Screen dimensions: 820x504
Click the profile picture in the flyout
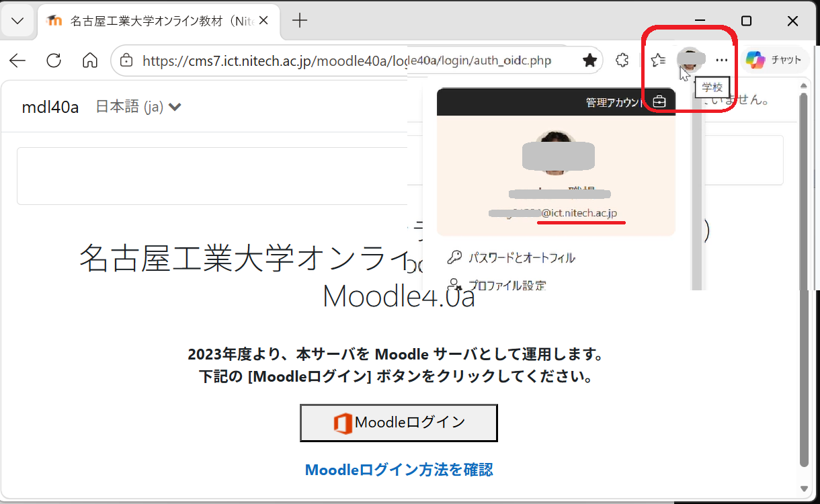[x=557, y=155]
